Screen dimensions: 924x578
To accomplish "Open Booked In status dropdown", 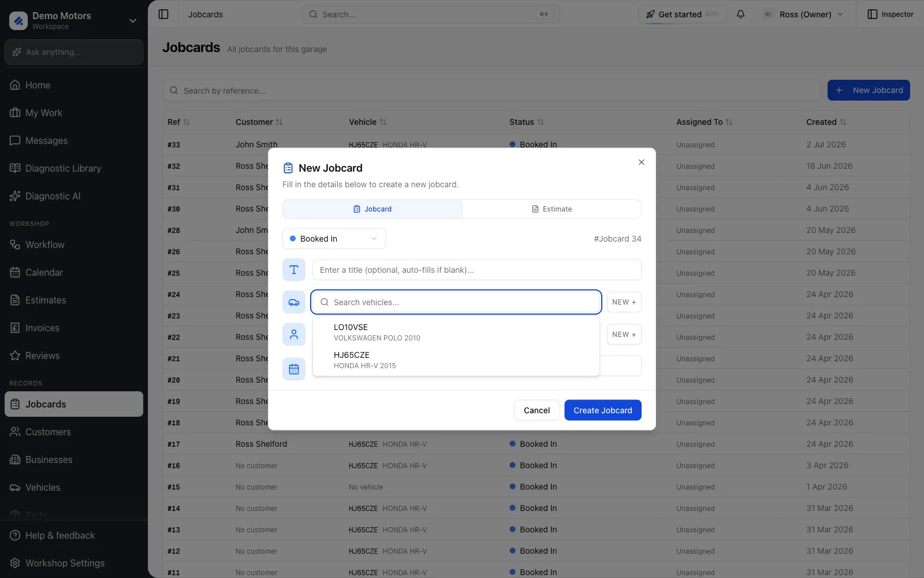I will coord(334,239).
